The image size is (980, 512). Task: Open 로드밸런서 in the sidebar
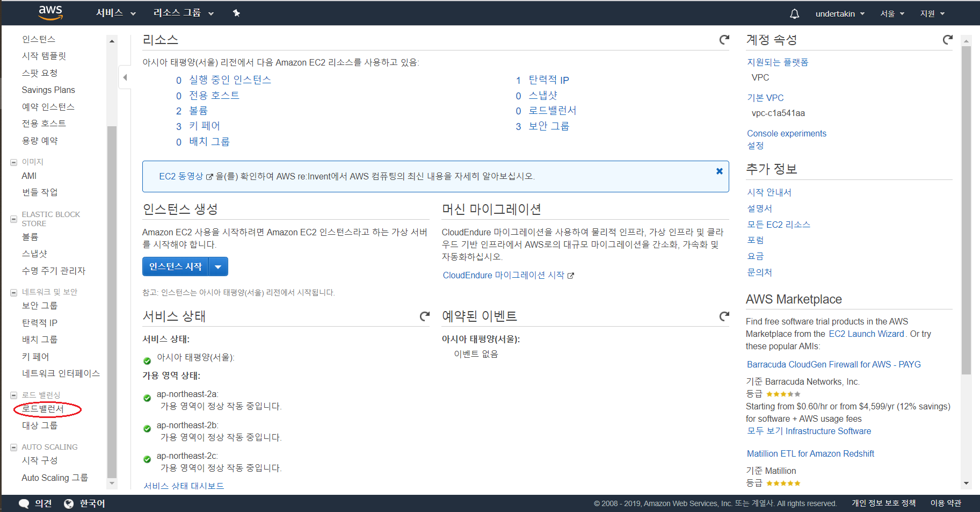[43, 409]
